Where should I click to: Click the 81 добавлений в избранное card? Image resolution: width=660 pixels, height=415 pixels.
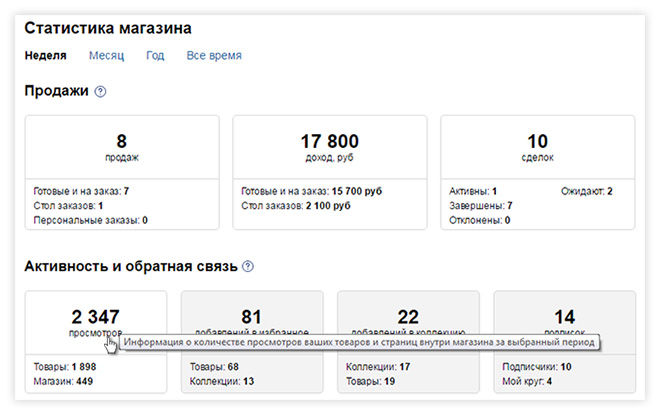[251, 317]
